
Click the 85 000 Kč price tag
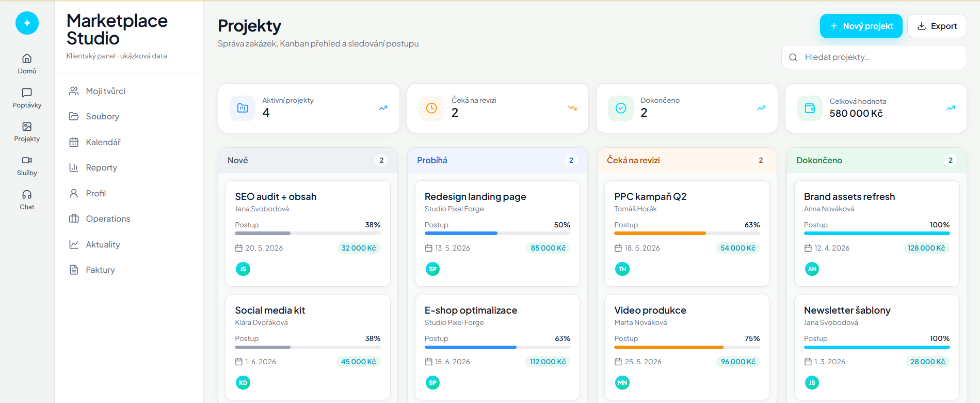click(x=548, y=248)
